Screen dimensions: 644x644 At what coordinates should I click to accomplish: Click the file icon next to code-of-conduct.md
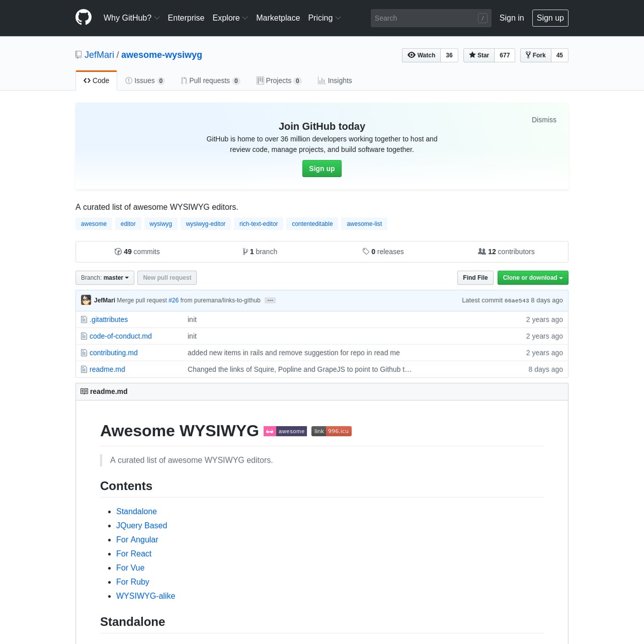pos(84,336)
